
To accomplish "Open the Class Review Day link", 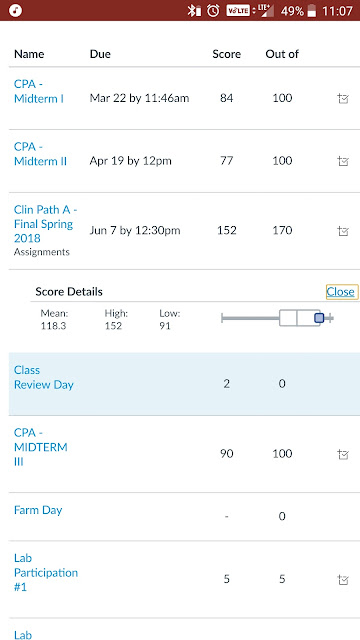I will [44, 377].
